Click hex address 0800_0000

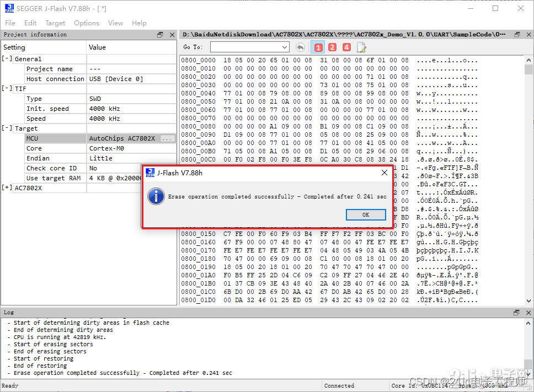pos(198,60)
